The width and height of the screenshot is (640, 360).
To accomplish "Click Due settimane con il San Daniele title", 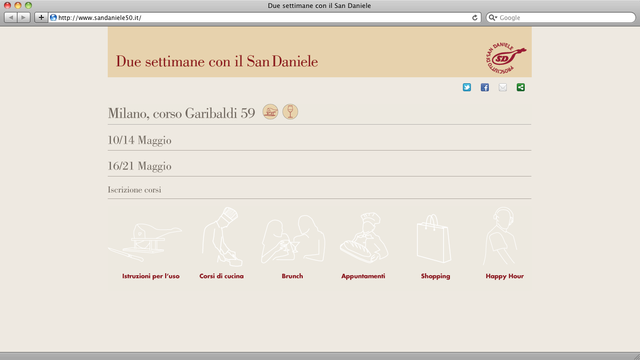I will pos(217,61).
